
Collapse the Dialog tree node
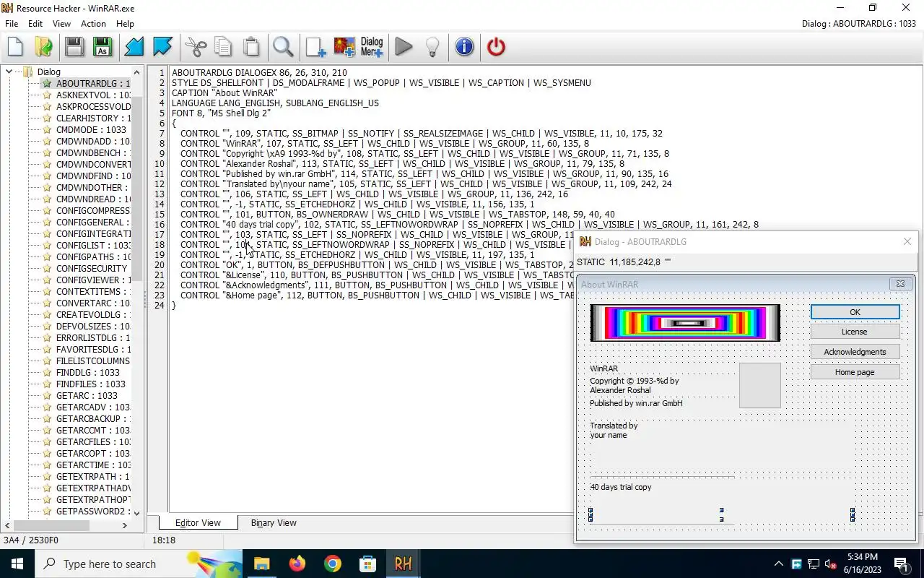click(9, 72)
